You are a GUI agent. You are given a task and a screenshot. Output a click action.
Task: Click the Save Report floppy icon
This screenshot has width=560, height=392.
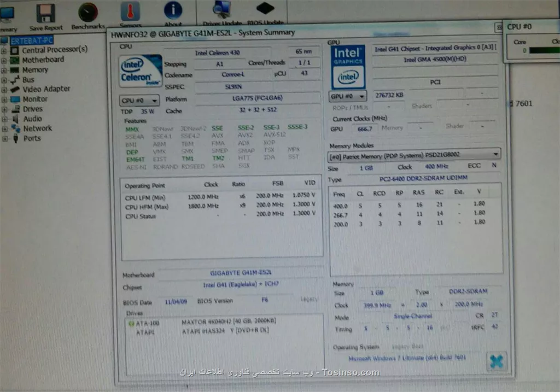[x=45, y=13]
